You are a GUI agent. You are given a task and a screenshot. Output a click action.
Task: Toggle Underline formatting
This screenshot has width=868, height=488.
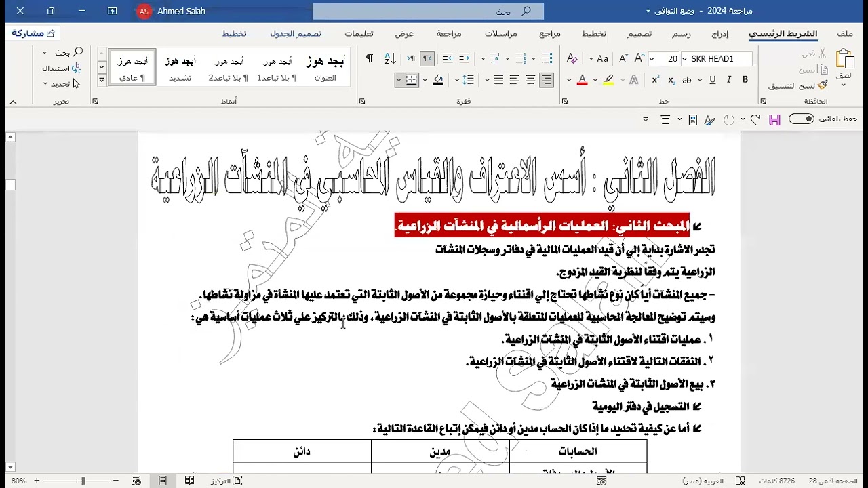(713, 80)
